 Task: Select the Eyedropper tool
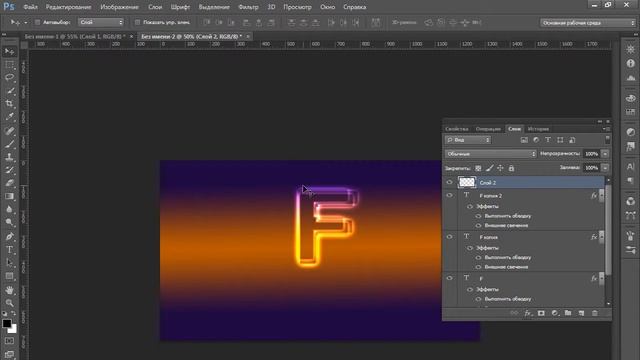point(9,117)
